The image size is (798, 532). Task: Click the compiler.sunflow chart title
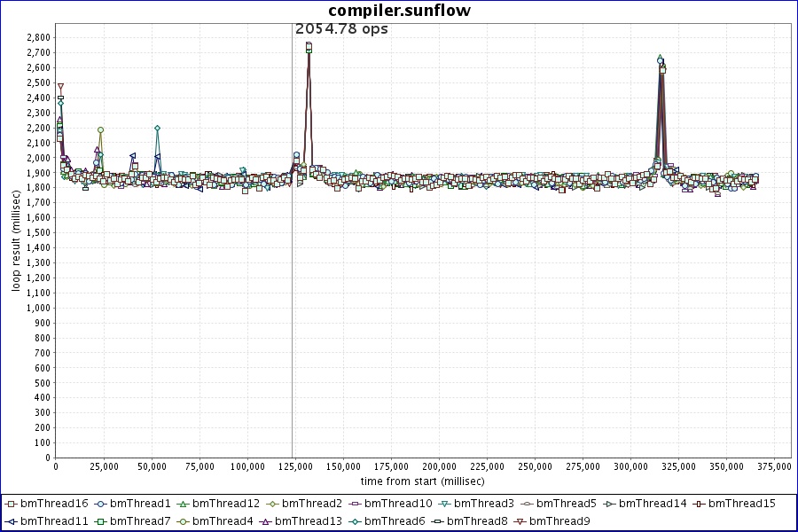coord(399,11)
